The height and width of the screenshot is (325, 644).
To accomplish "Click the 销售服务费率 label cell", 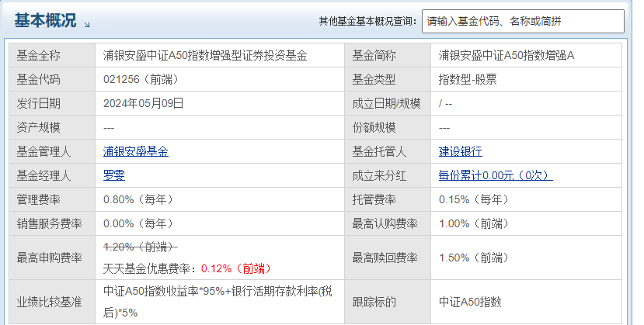I will click(52, 223).
